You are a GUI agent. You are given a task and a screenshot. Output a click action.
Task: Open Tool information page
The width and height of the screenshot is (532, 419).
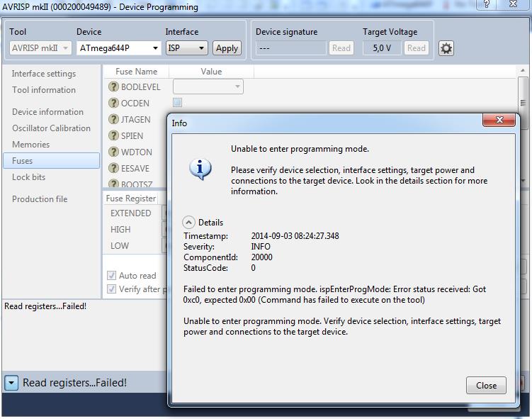pyautogui.click(x=44, y=90)
